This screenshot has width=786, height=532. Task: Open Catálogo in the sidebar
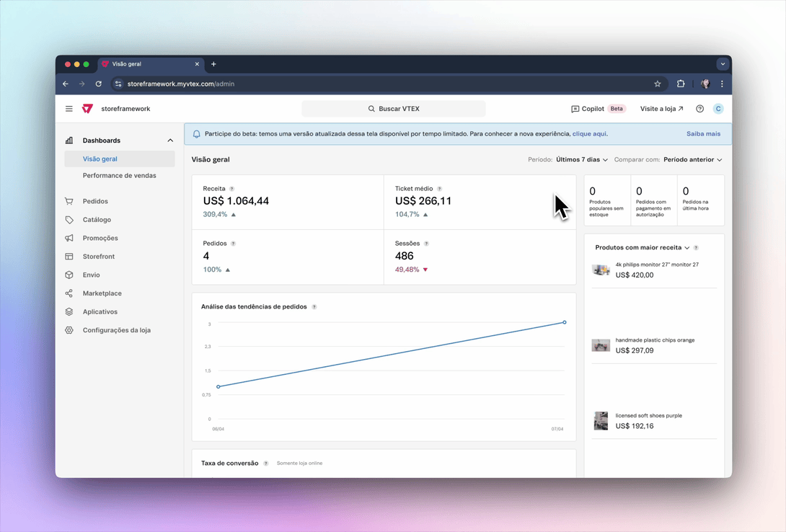click(97, 220)
